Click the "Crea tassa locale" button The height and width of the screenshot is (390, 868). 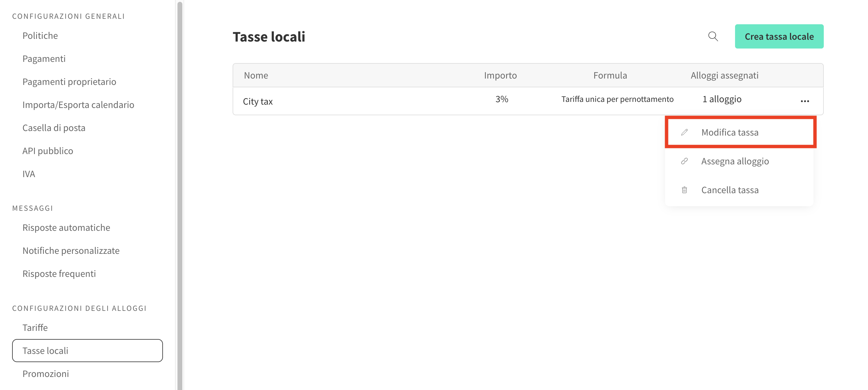779,36
